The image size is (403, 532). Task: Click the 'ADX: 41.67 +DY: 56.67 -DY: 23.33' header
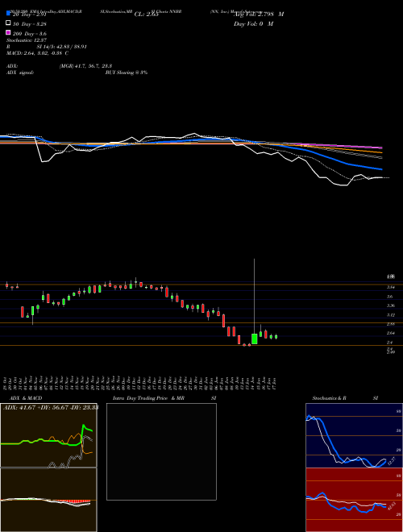(x=51, y=407)
